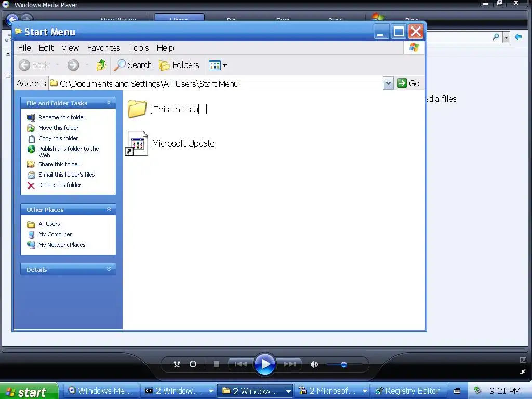Go to My Network Places
The width and height of the screenshot is (532, 399).
pyautogui.click(x=62, y=245)
